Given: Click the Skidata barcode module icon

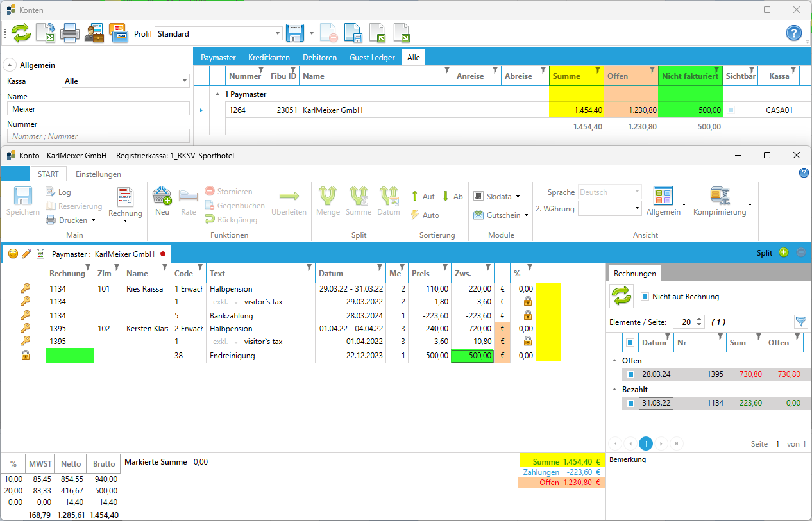Looking at the screenshot, I should (x=478, y=196).
